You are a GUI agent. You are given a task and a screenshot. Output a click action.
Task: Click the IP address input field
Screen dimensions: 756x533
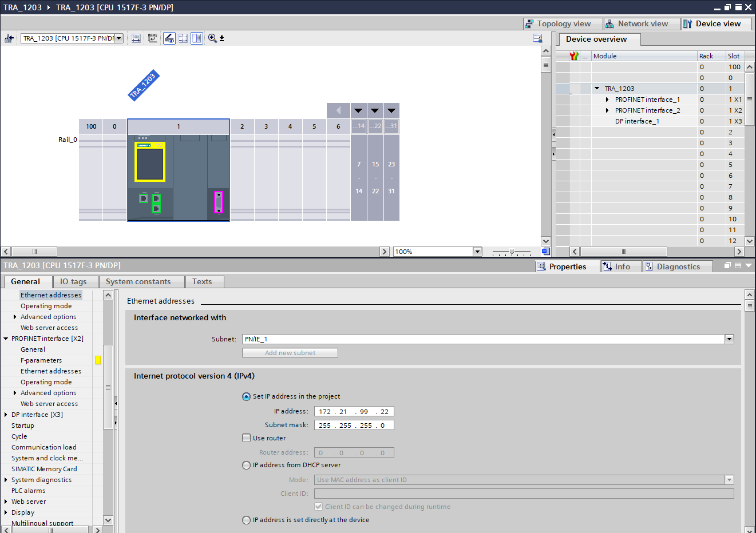click(354, 411)
